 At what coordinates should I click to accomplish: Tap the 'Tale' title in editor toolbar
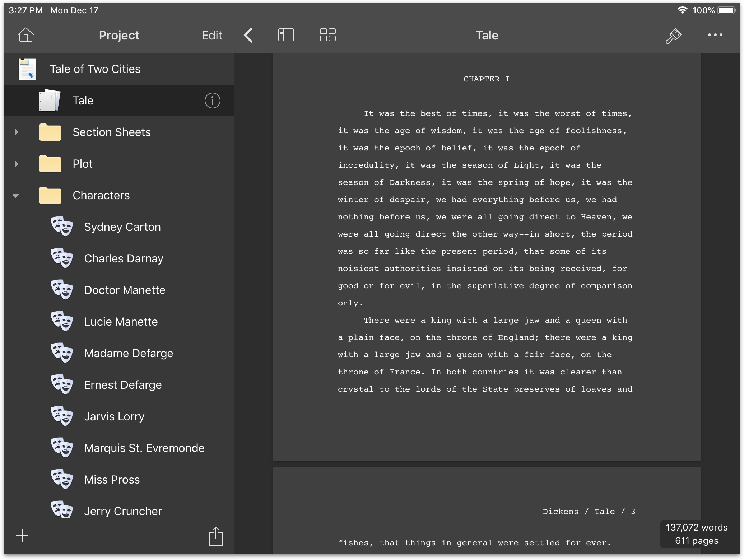point(487,35)
